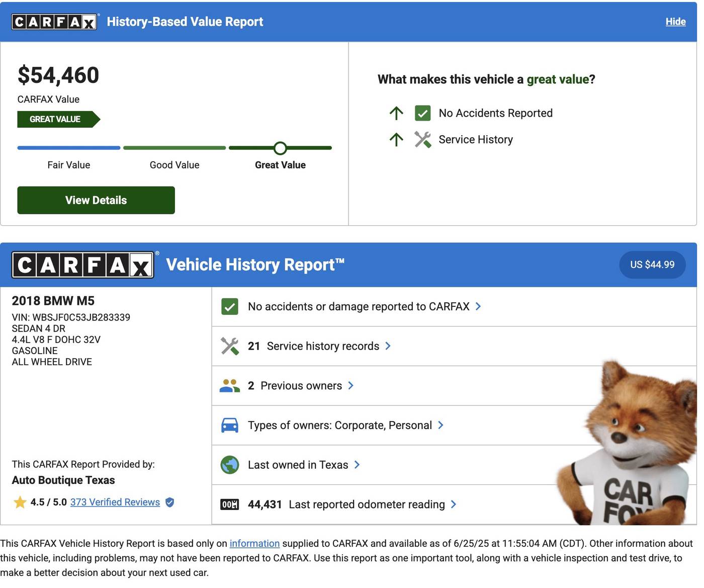Click the This CARFAX Report Provided by text

[x=83, y=464]
